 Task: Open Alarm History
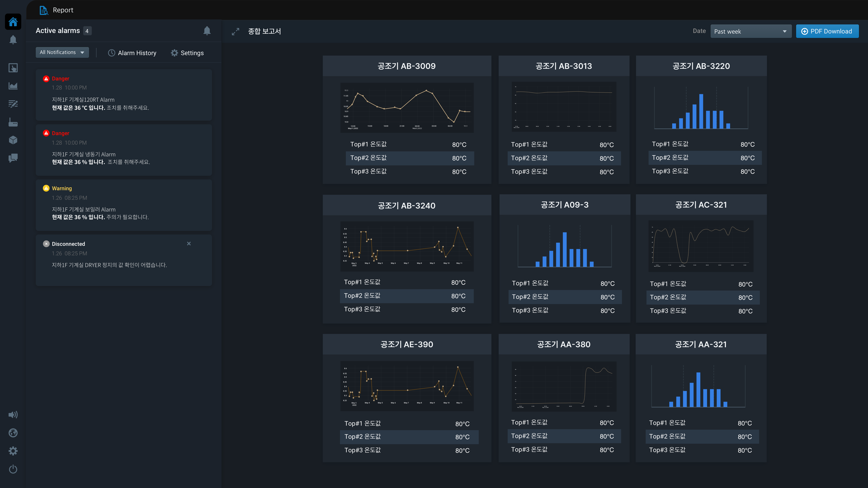[x=132, y=53]
